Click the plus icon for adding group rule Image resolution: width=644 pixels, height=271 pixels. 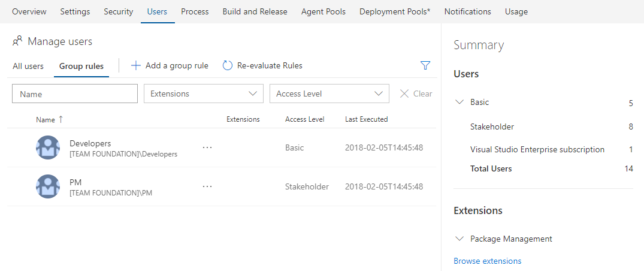(136, 65)
